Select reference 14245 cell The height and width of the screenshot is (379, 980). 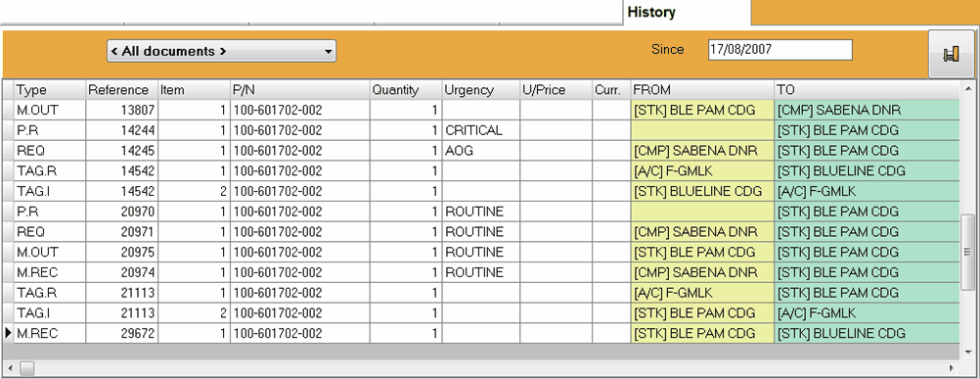click(122, 151)
